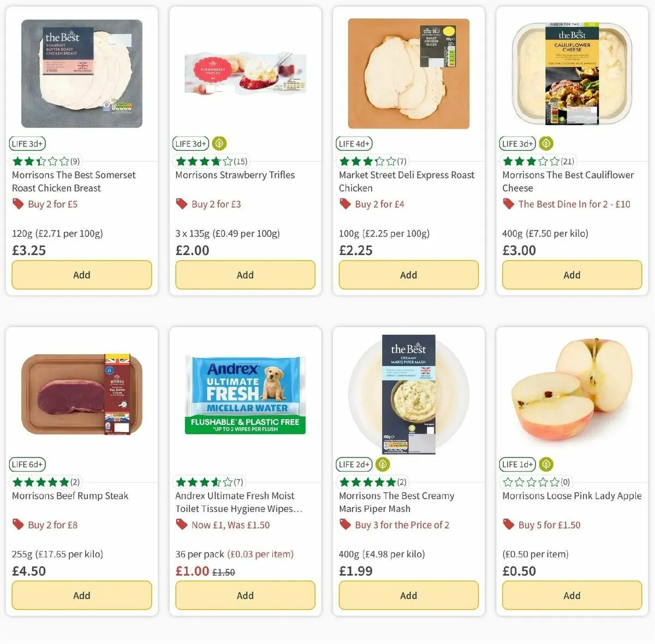
Task: Open Morrisons The Best Cauliflower Cheese product title
Action: (x=568, y=181)
